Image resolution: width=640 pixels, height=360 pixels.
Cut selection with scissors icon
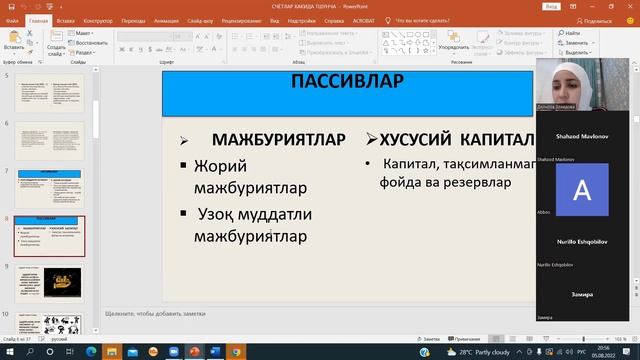(30, 33)
